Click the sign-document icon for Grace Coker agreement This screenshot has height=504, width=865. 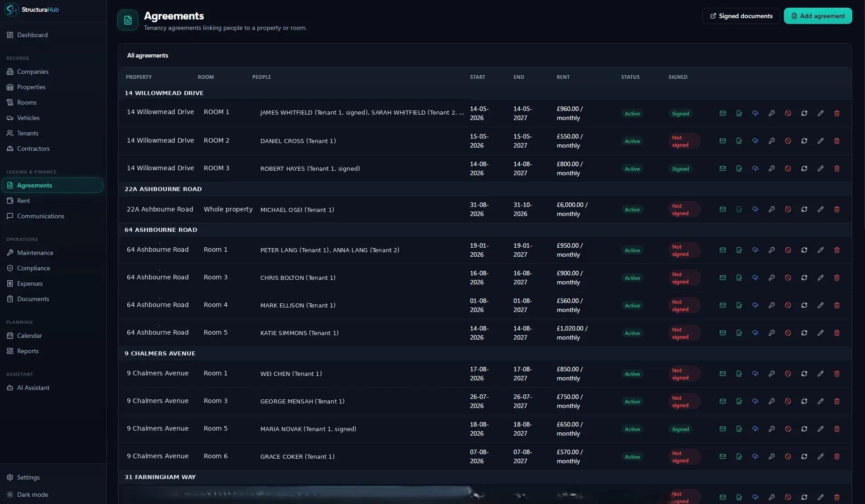click(739, 456)
